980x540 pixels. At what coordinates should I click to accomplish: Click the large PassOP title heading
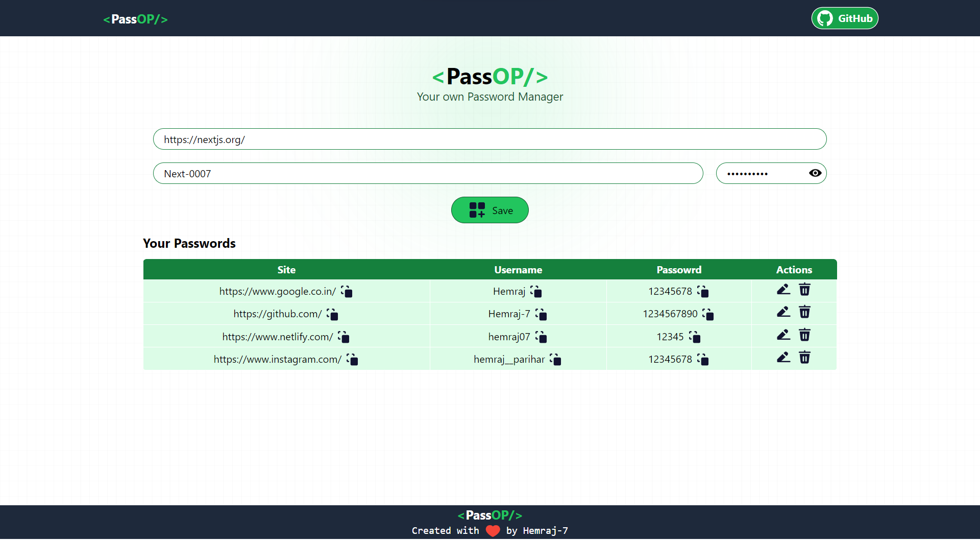tap(490, 77)
